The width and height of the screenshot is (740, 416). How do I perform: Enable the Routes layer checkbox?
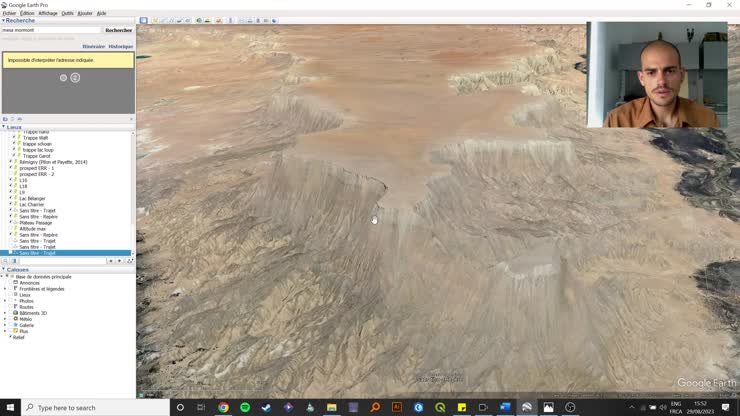tap(11, 307)
